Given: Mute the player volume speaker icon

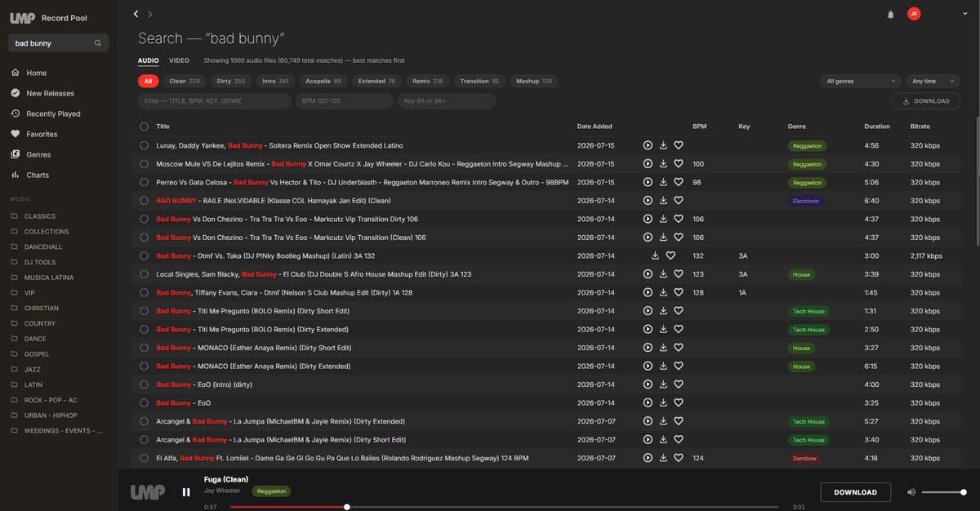Looking at the screenshot, I should (x=912, y=492).
